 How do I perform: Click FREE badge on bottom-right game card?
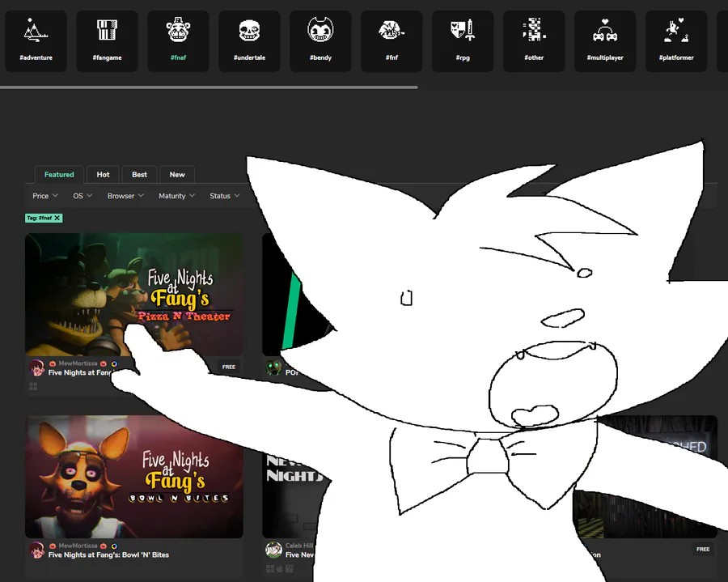(703, 550)
